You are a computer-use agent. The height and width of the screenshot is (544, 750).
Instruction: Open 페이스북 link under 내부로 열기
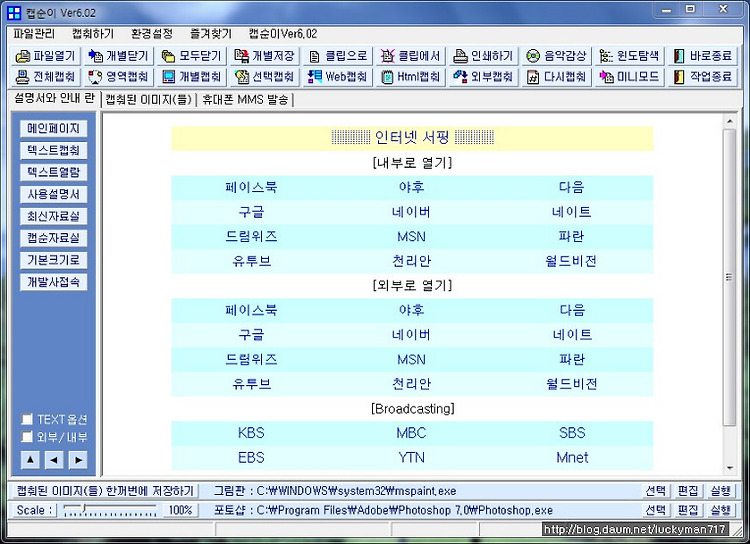coord(251,187)
